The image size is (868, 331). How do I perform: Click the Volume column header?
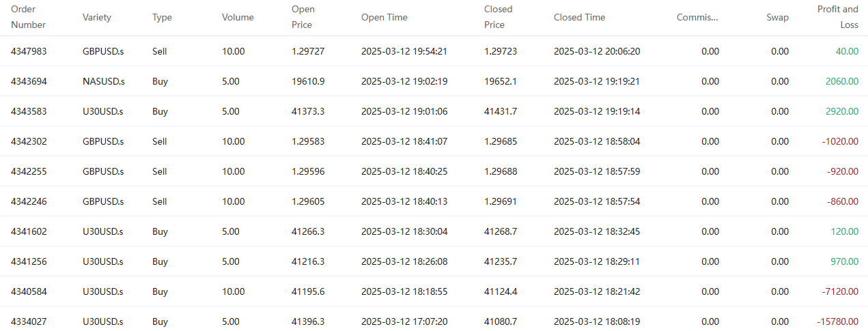pos(238,17)
